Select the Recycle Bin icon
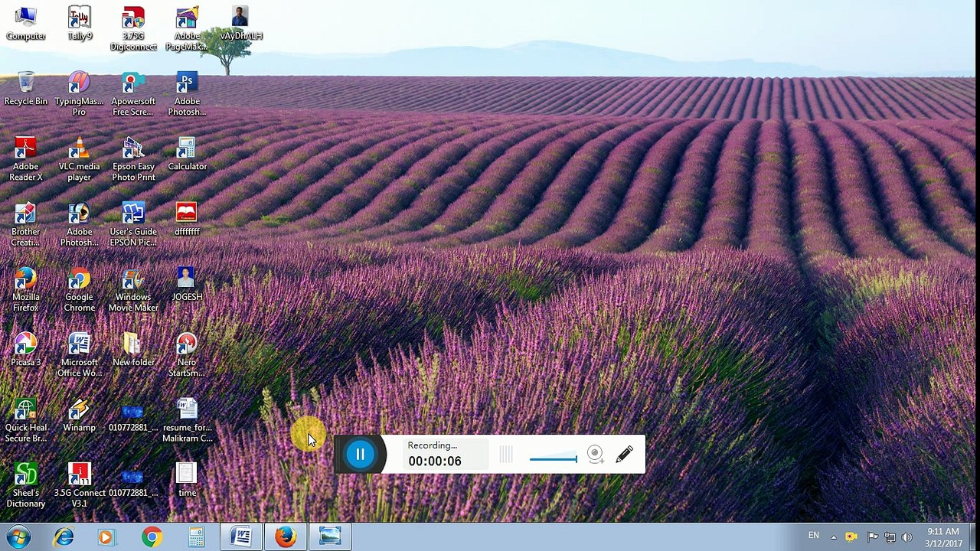Viewport: 980px width, 551px height. tap(25, 89)
